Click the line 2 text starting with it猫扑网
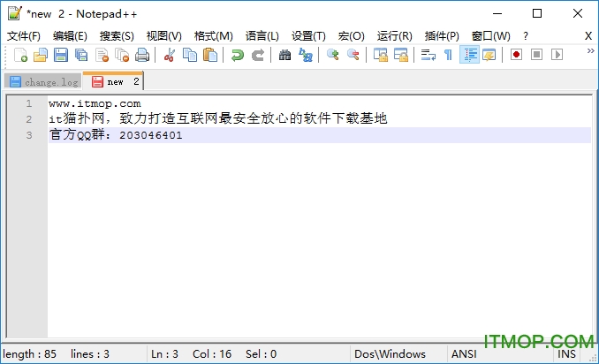 (x=217, y=118)
